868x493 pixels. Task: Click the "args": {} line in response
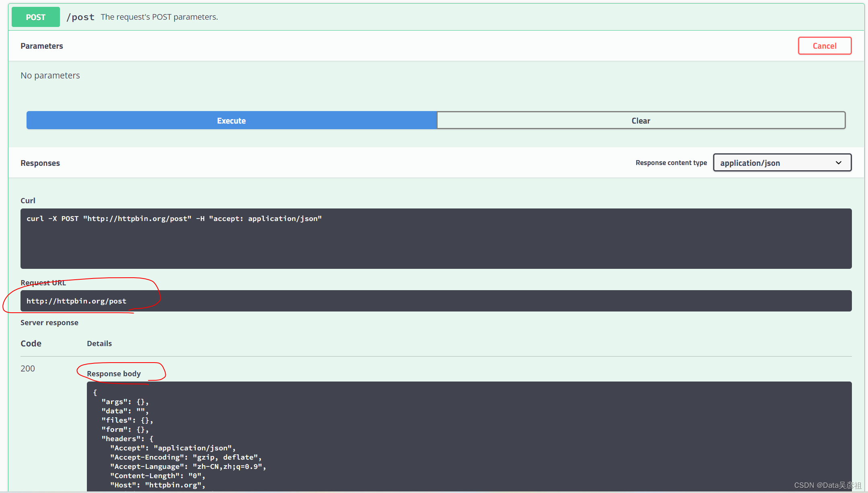click(125, 402)
